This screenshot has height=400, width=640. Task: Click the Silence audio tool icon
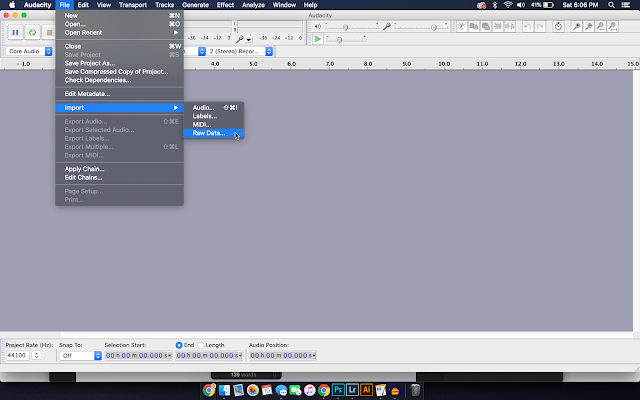(510, 27)
